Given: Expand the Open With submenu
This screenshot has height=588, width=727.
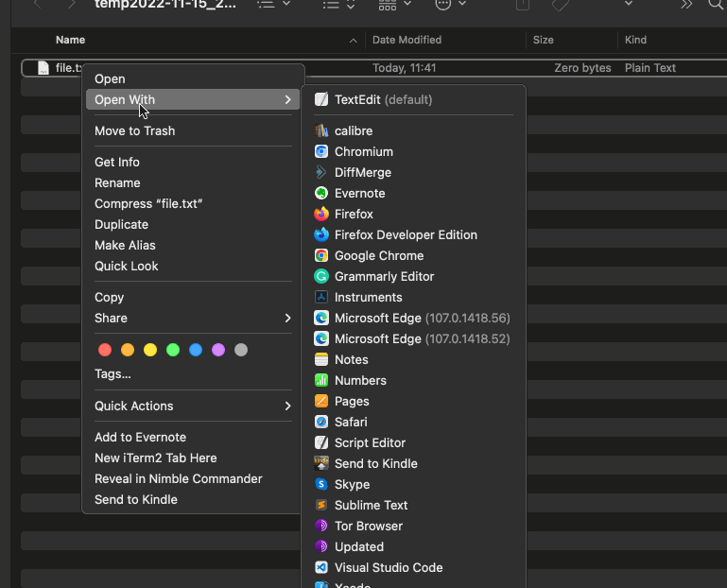Looking at the screenshot, I should coord(193,99).
